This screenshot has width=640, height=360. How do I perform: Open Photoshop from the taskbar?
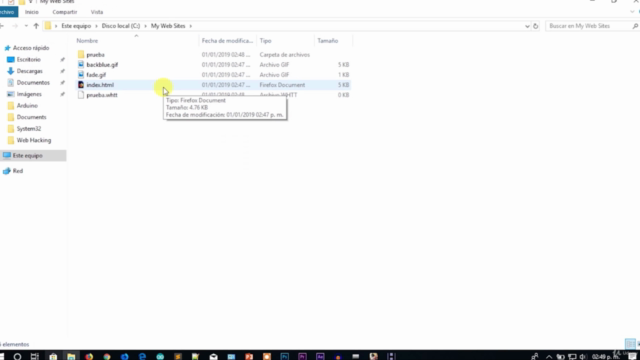point(284,356)
